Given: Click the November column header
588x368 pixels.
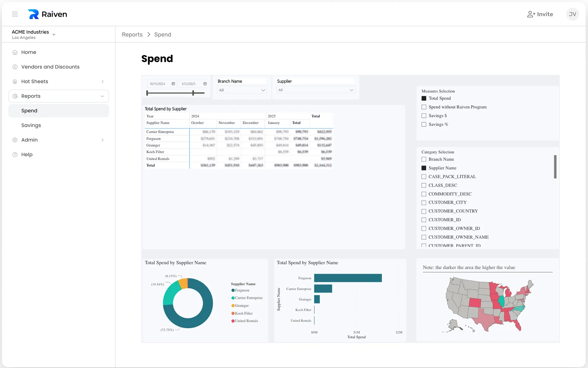Looking at the screenshot, I should (227, 123).
